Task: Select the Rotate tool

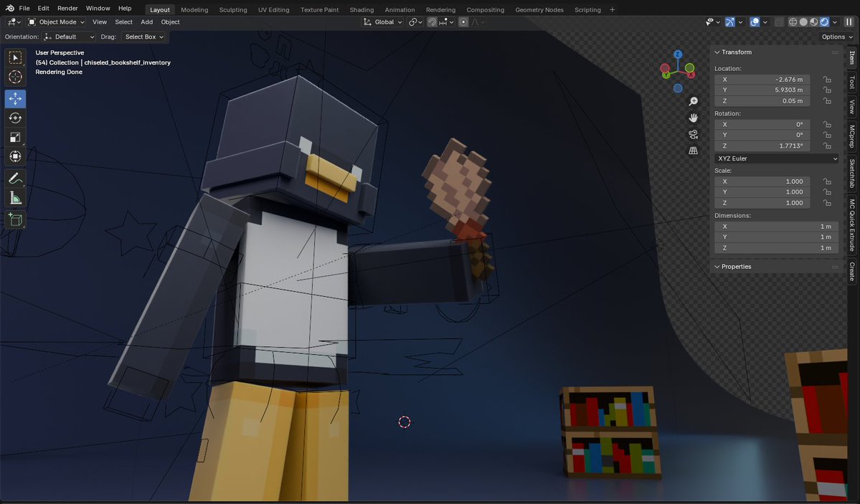Action: coord(15,118)
